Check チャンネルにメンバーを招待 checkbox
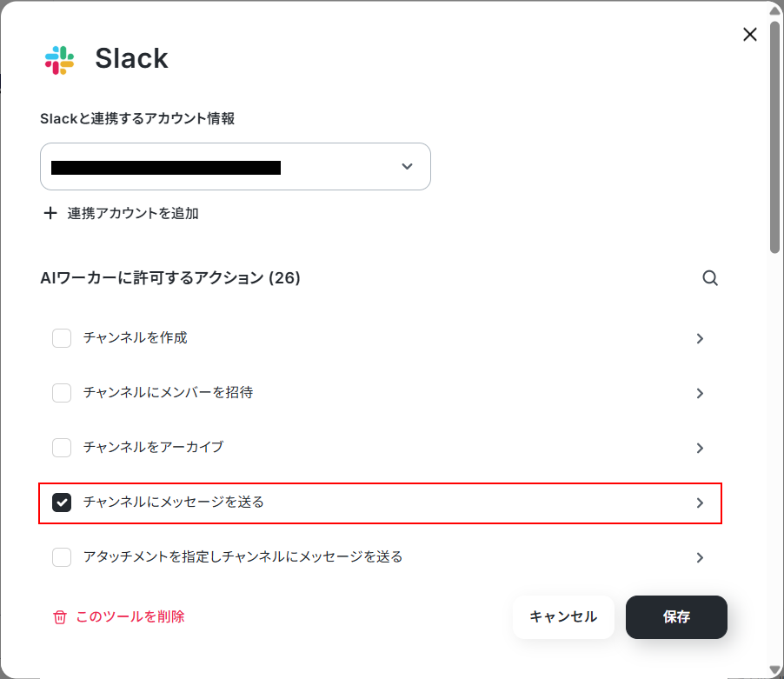This screenshot has width=784, height=679. [62, 393]
